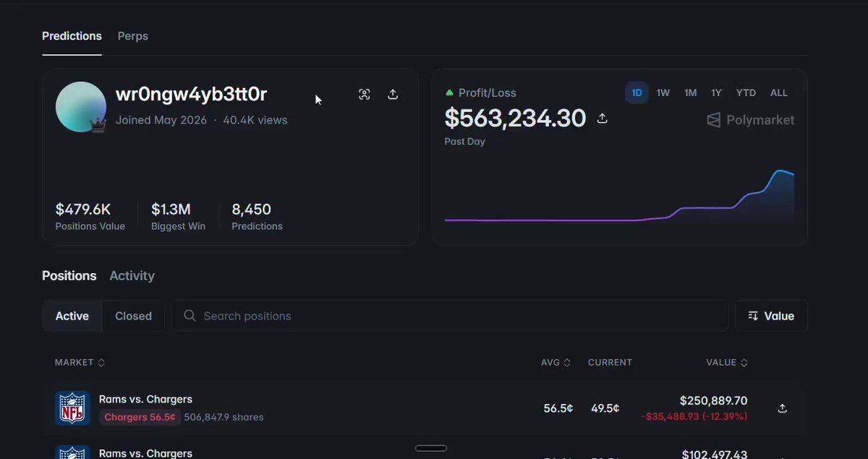Sort positions by VALUE column header

[x=727, y=362]
